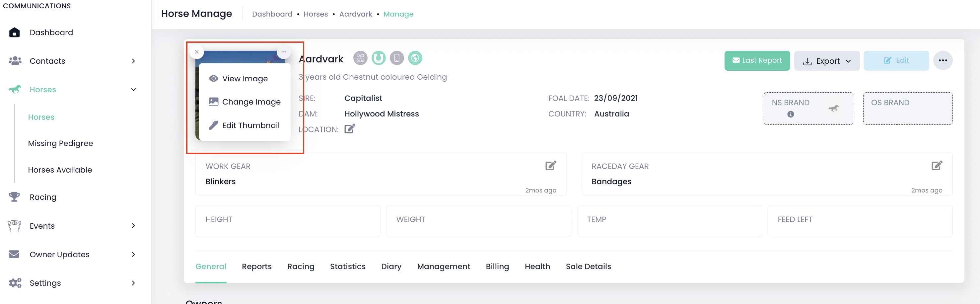The height and width of the screenshot is (304, 980).
Task: Click the mobile phone icon beside Aardvark
Action: point(396,58)
